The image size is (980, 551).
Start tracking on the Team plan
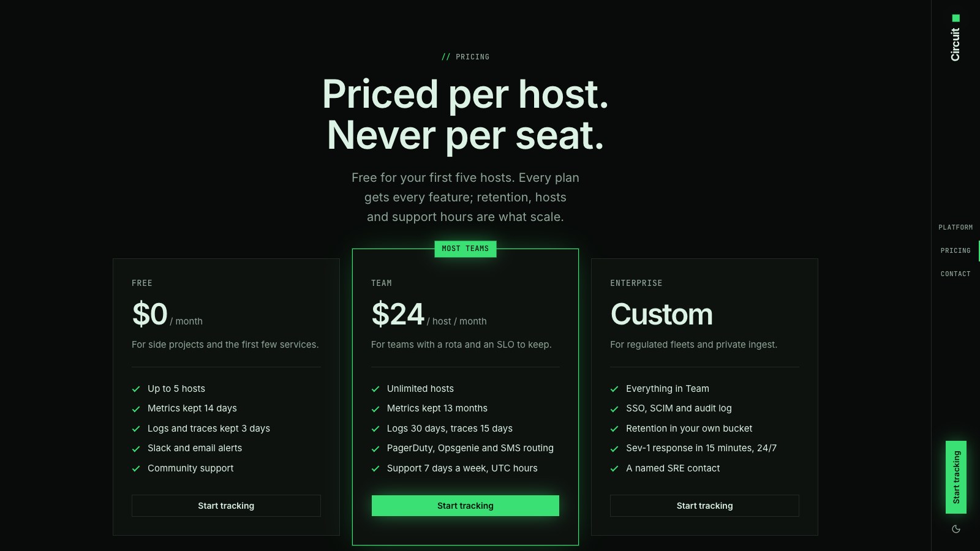[466, 506]
